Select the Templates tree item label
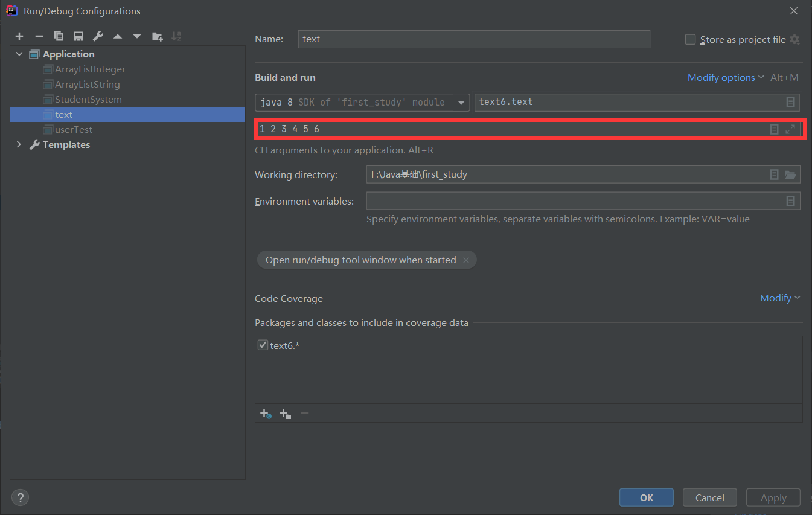 tap(66, 144)
